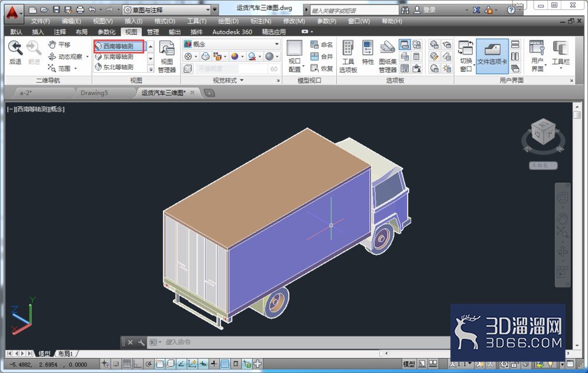Click the [西南等轴测] viewport label
The width and height of the screenshot is (588, 373).
pyautogui.click(x=32, y=109)
